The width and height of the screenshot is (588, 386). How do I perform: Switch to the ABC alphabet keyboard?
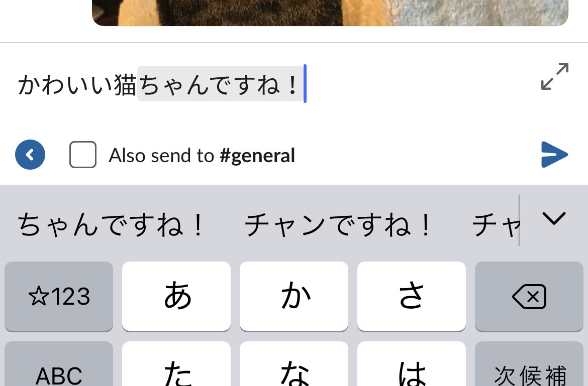click(x=59, y=364)
